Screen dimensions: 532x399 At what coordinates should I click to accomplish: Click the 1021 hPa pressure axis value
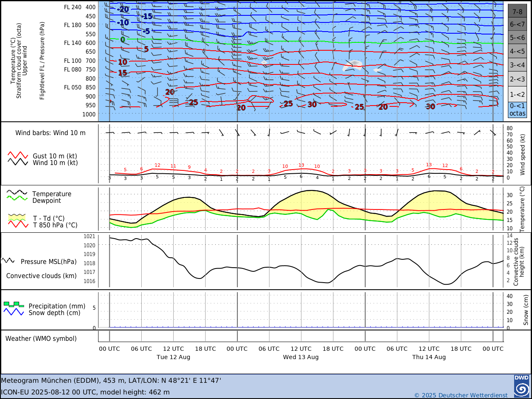(89, 236)
